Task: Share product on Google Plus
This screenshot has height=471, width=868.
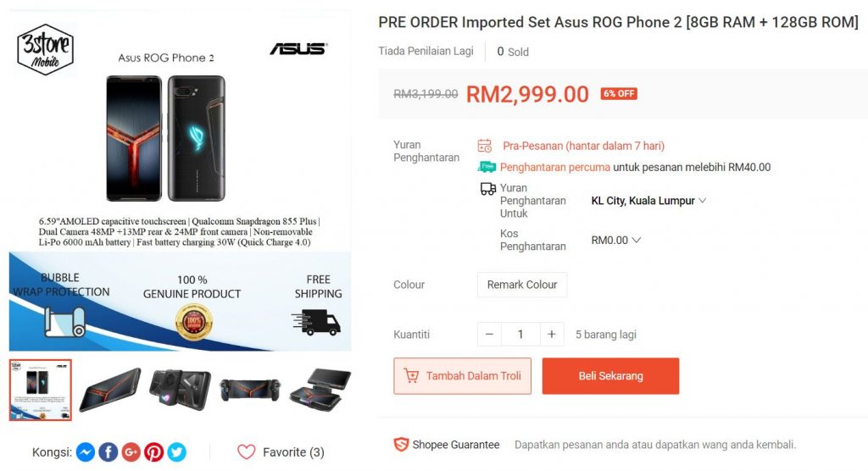Action: coord(131,452)
